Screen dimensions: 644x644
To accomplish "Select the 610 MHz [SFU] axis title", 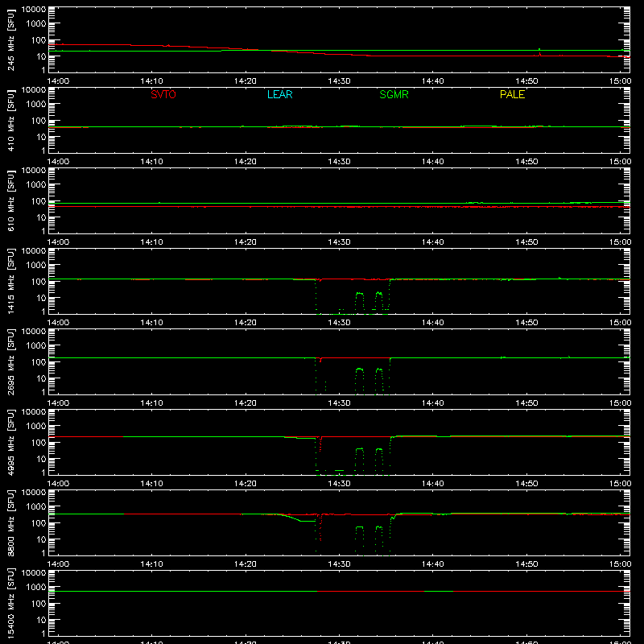I will tap(10, 201).
